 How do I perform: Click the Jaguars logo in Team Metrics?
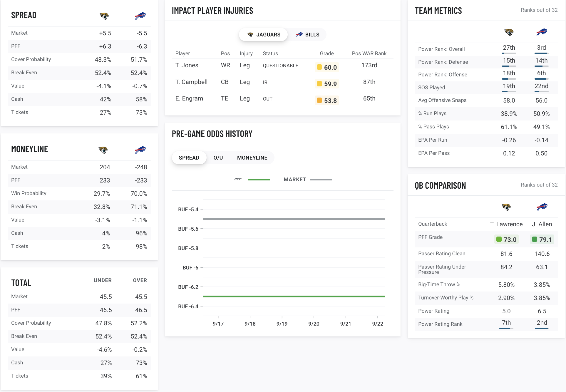pyautogui.click(x=509, y=32)
